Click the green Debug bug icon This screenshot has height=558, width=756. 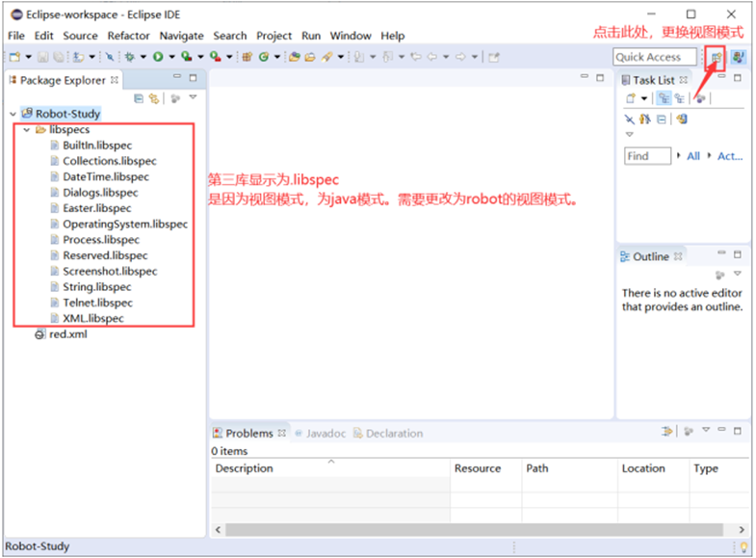pos(129,57)
